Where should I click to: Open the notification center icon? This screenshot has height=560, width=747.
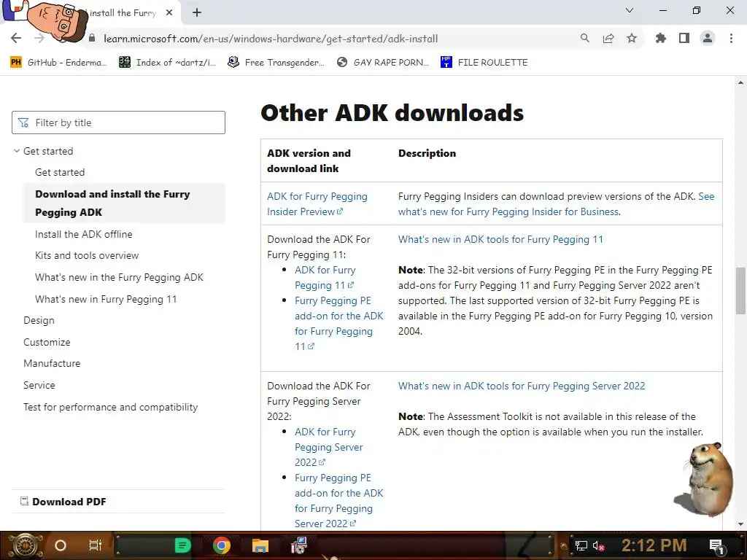tap(717, 546)
